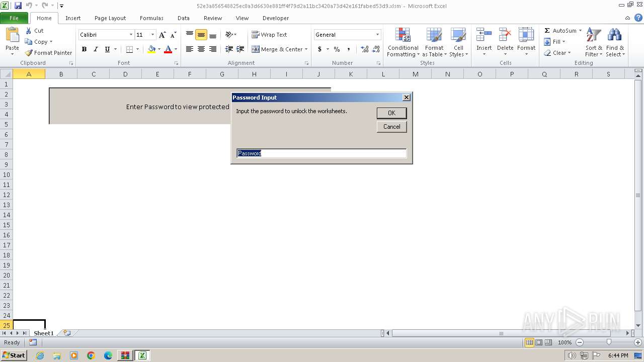644x362 pixels.
Task: Apply Comma Style
Action: [x=349, y=49]
